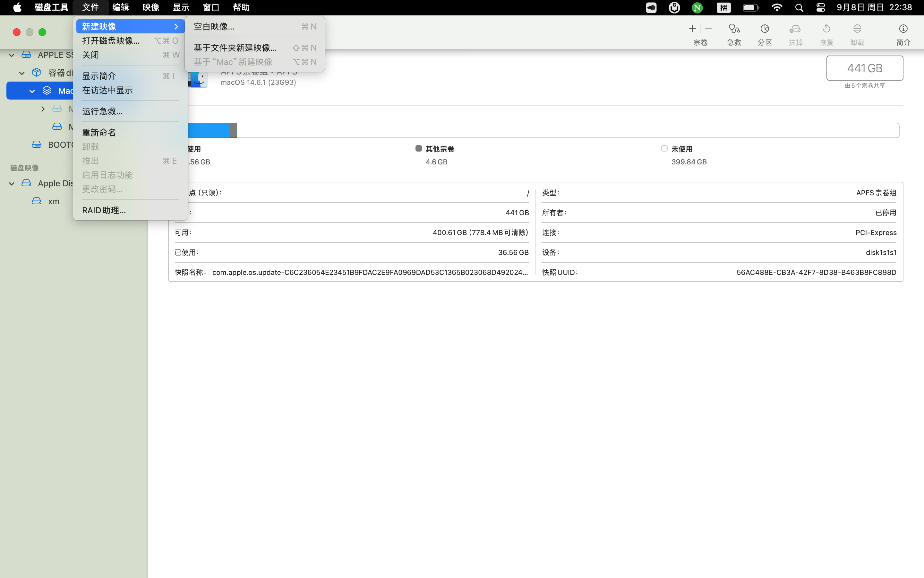Open the Window (窗口) menu

pyautogui.click(x=211, y=7)
